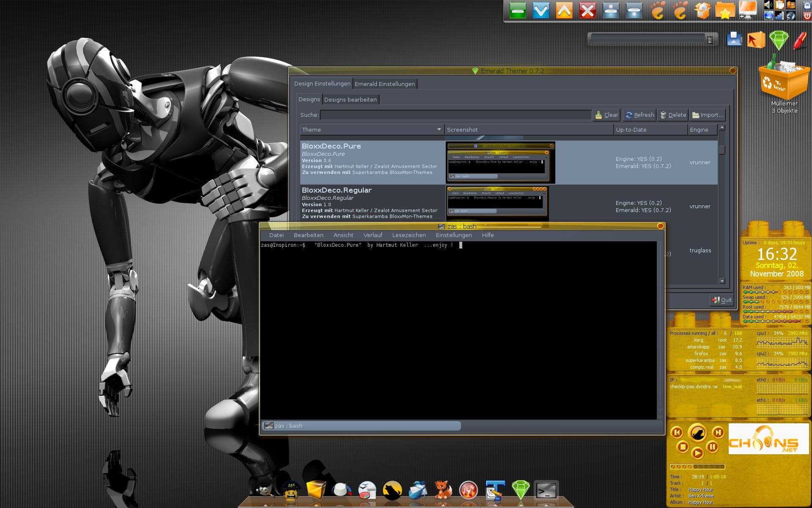Open the red flame round dock icon
This screenshot has height=508, width=812.
(469, 490)
